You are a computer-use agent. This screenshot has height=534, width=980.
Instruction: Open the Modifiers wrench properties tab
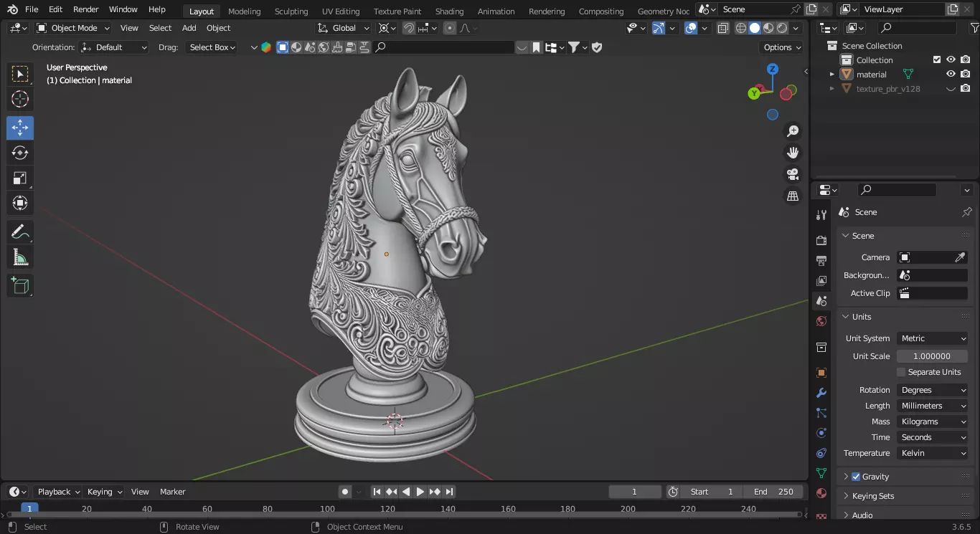pos(821,393)
